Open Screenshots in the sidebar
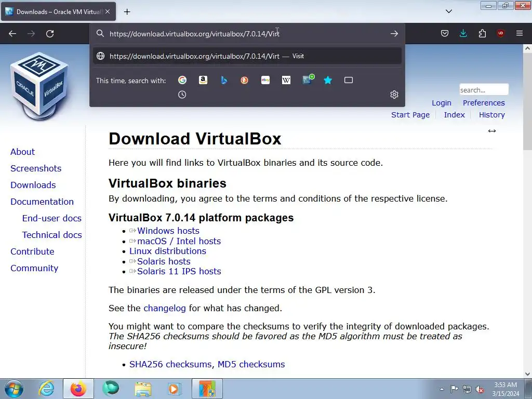 pos(36,168)
